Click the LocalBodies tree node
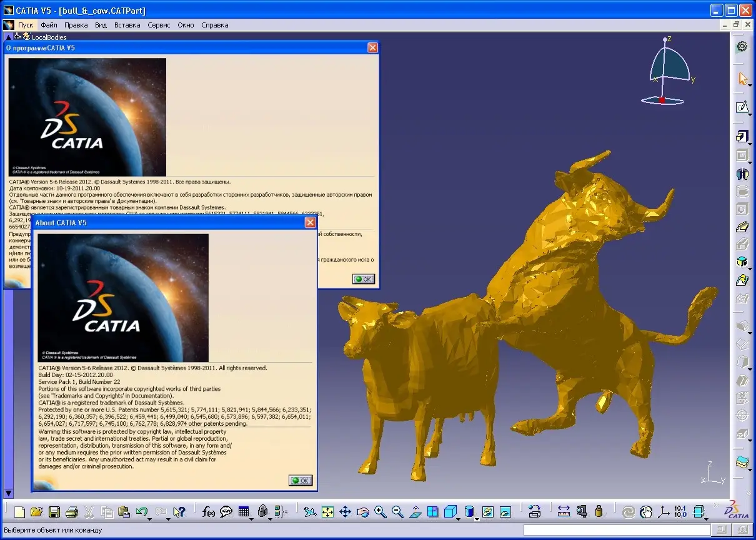The image size is (756, 540). (x=49, y=37)
